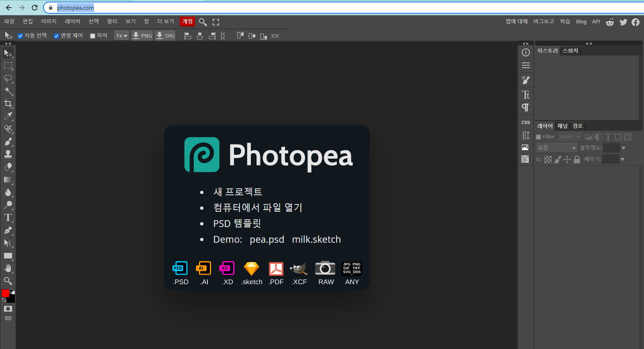Pick the Clone Stamp tool

(x=8, y=154)
